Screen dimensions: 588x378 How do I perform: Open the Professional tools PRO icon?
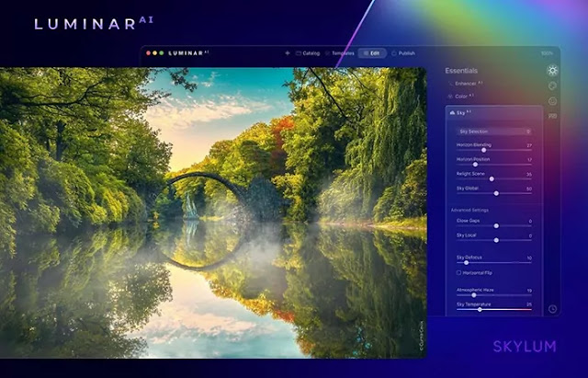pyautogui.click(x=552, y=116)
